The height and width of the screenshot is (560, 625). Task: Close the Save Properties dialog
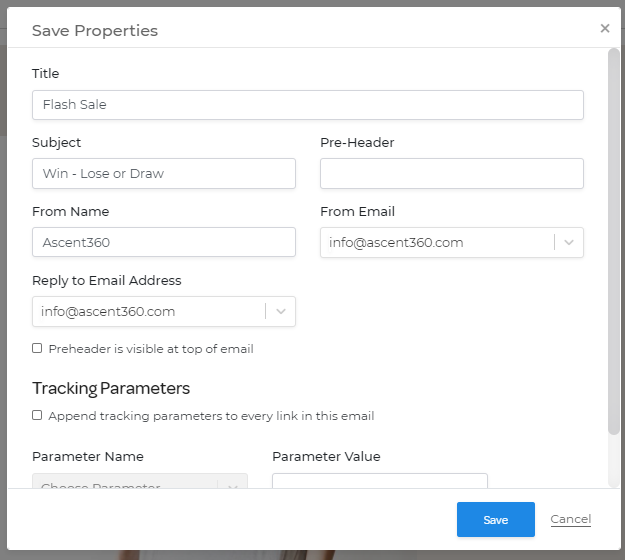point(605,28)
